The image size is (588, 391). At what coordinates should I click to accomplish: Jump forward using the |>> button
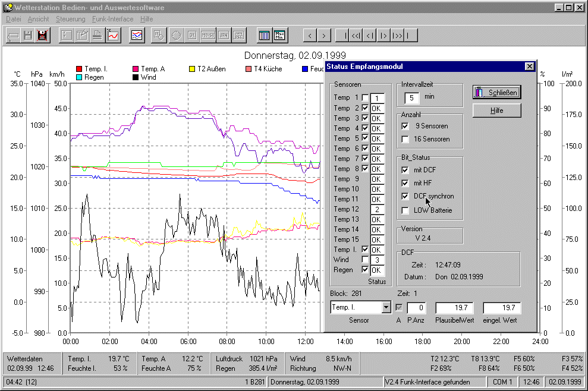(397, 36)
